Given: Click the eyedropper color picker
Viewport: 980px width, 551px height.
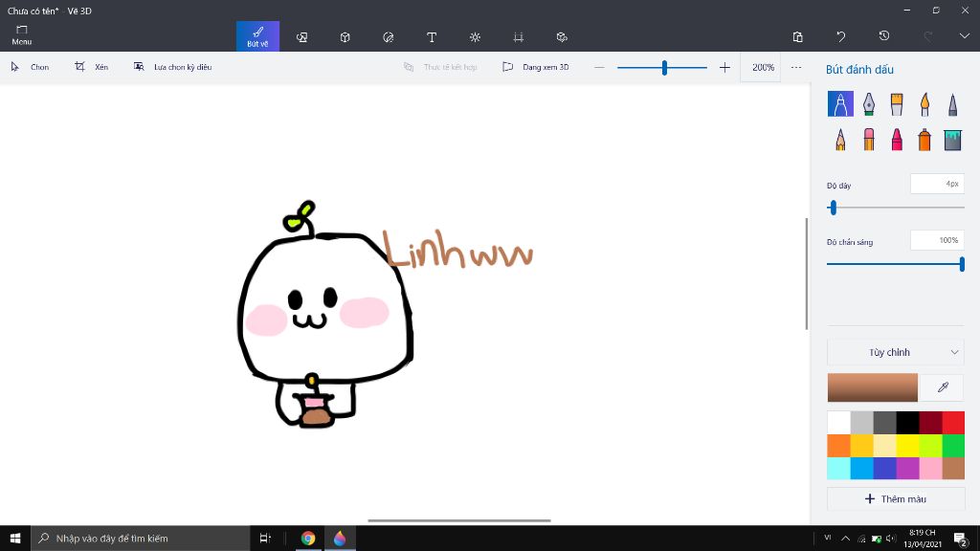Looking at the screenshot, I should [943, 387].
